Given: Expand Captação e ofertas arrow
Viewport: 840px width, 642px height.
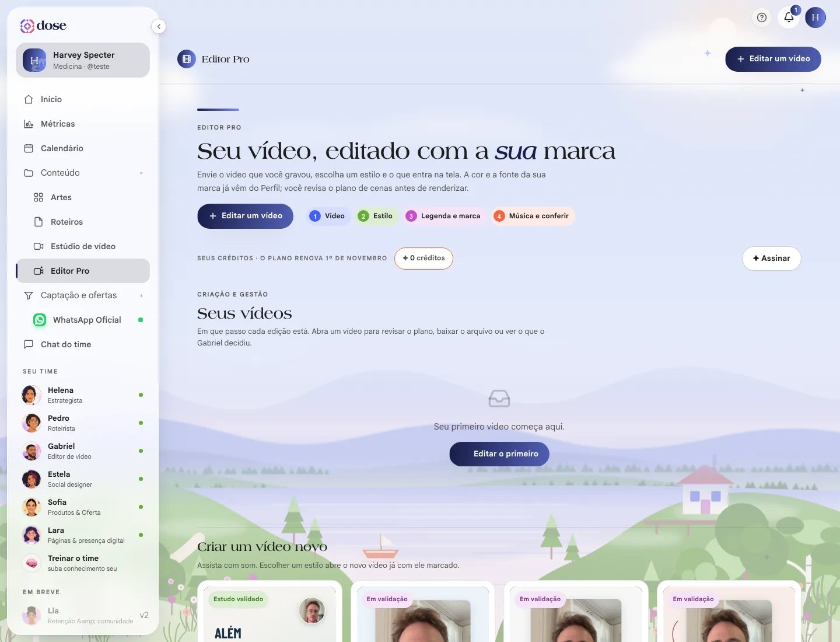Looking at the screenshot, I should (141, 295).
